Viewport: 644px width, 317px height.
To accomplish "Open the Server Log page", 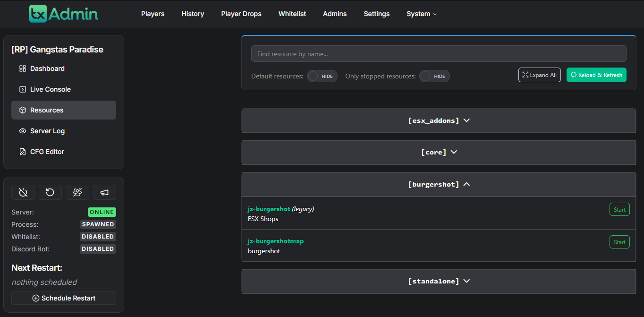I will click(x=47, y=131).
